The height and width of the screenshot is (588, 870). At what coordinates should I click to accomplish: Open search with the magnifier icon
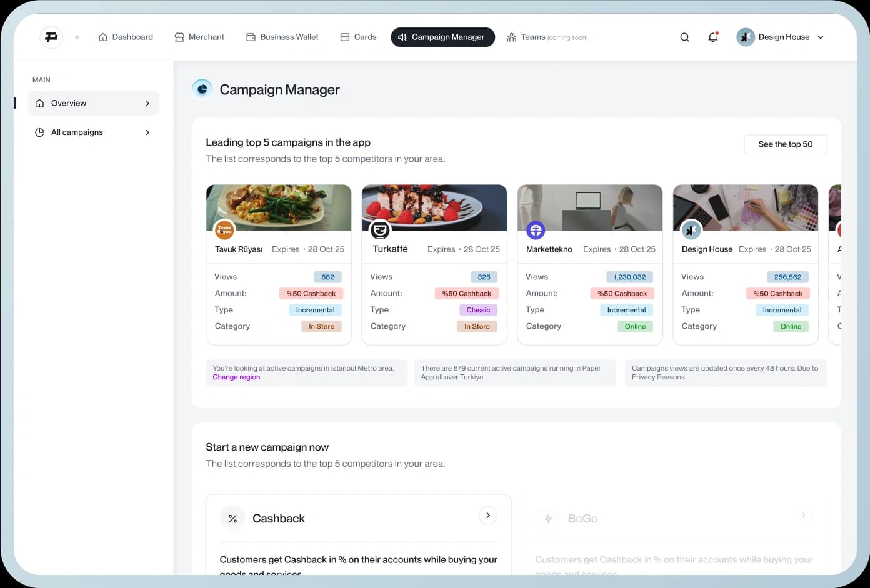pyautogui.click(x=684, y=37)
